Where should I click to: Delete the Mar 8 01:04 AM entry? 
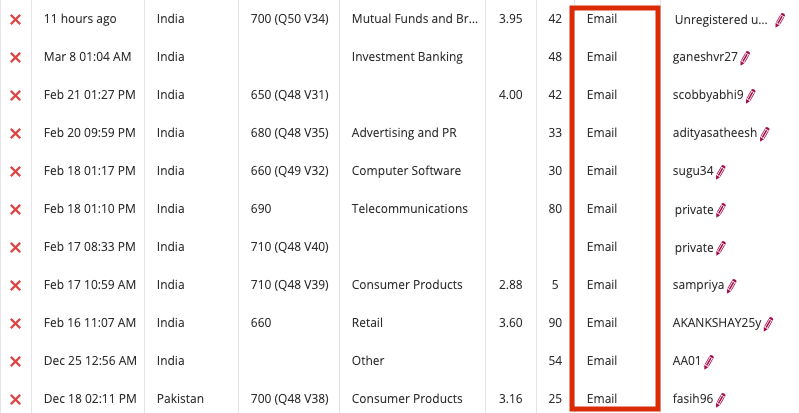tap(15, 57)
